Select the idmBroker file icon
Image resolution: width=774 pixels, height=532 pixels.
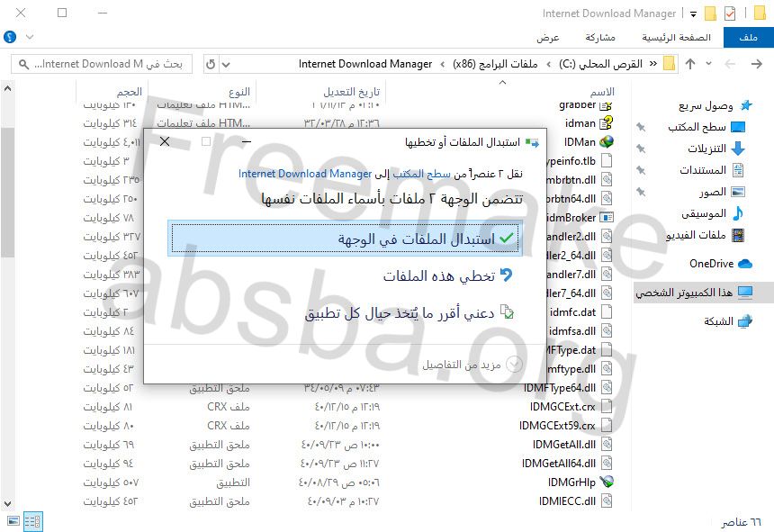[607, 218]
